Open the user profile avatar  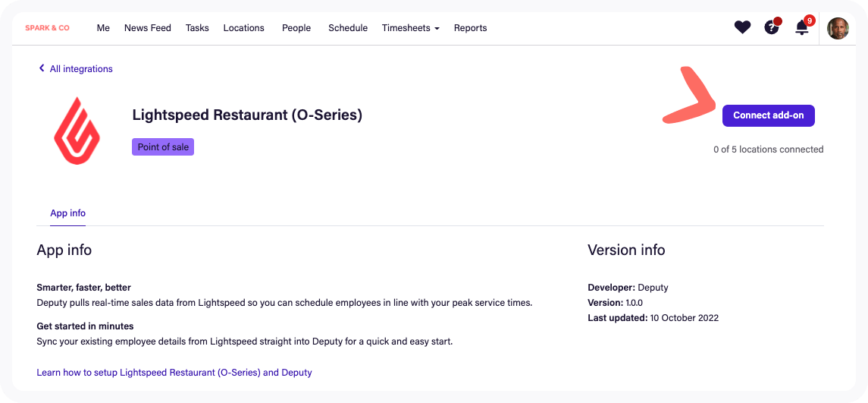[838, 28]
